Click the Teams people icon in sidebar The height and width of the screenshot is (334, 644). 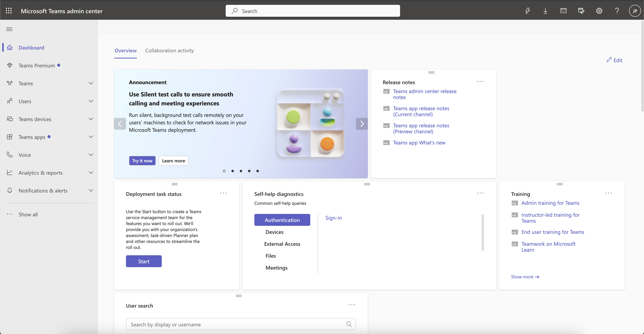(x=10, y=83)
